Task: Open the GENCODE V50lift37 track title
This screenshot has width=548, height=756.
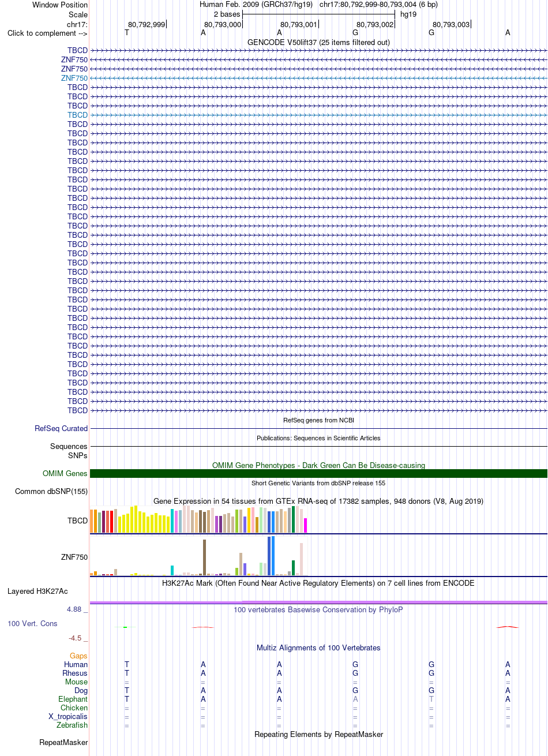Action: (318, 42)
